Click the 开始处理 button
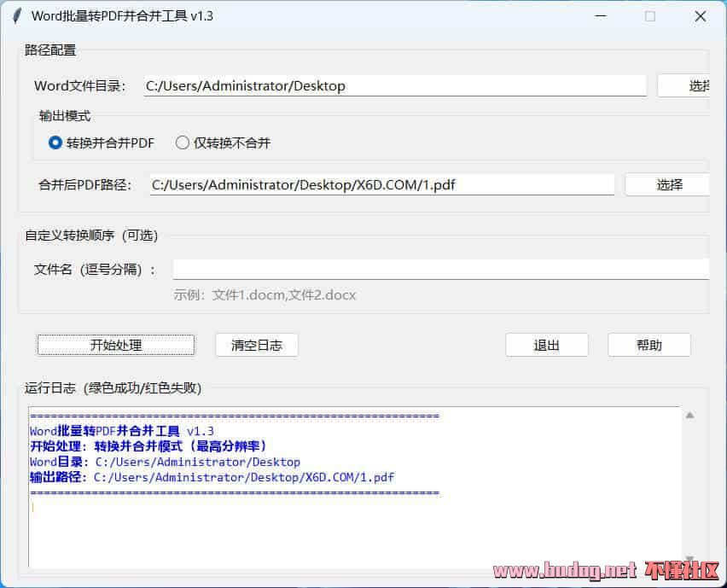This screenshot has height=588, width=727. pos(115,345)
